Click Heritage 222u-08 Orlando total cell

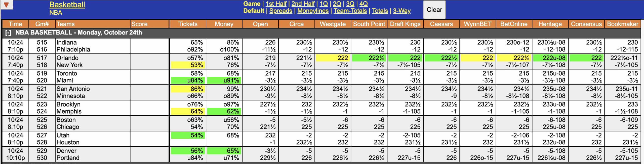pos(550,58)
